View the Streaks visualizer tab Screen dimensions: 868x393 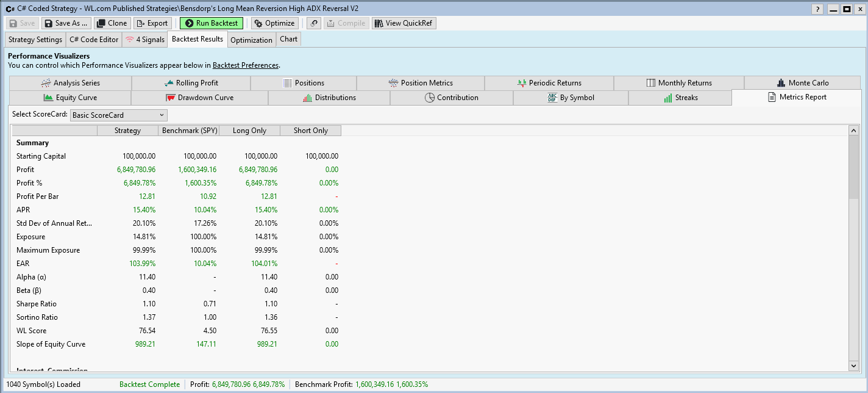coord(680,98)
